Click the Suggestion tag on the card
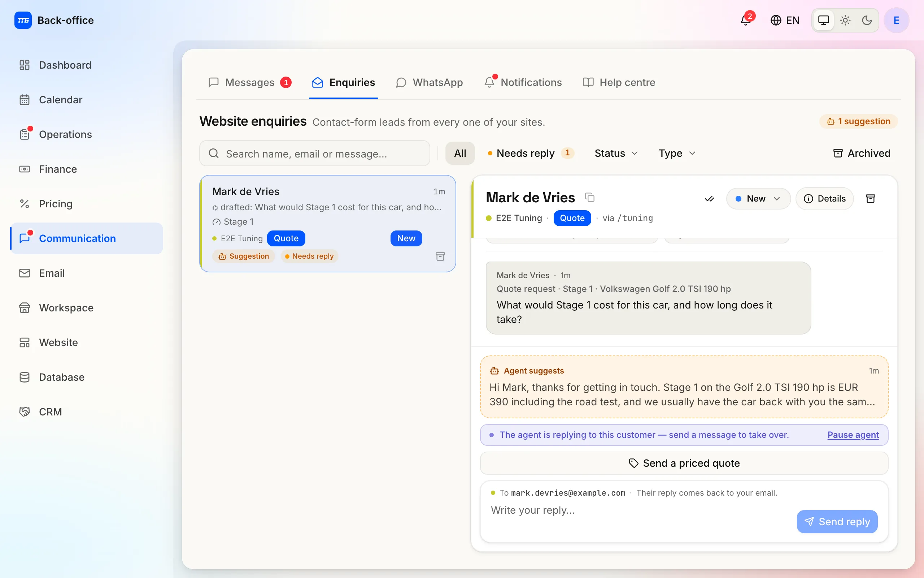Viewport: 924px width, 578px height. (244, 256)
